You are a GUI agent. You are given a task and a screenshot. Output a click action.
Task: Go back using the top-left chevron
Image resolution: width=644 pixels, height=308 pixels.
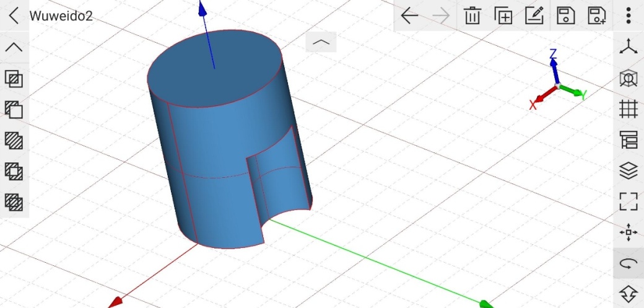(x=14, y=15)
